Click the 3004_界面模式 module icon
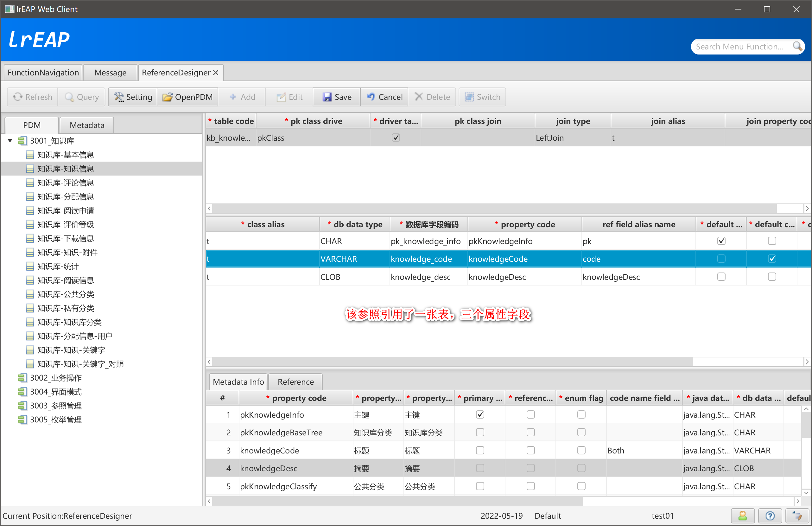The height and width of the screenshot is (526, 812). (22, 392)
